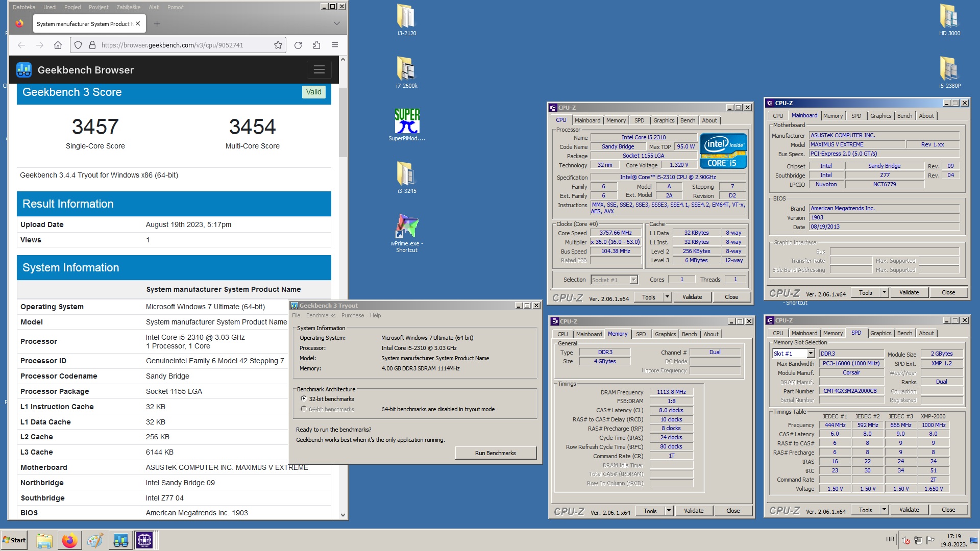This screenshot has width=980, height=551.
Task: Click Tools button in CPU-Z Memory window
Action: (650, 511)
